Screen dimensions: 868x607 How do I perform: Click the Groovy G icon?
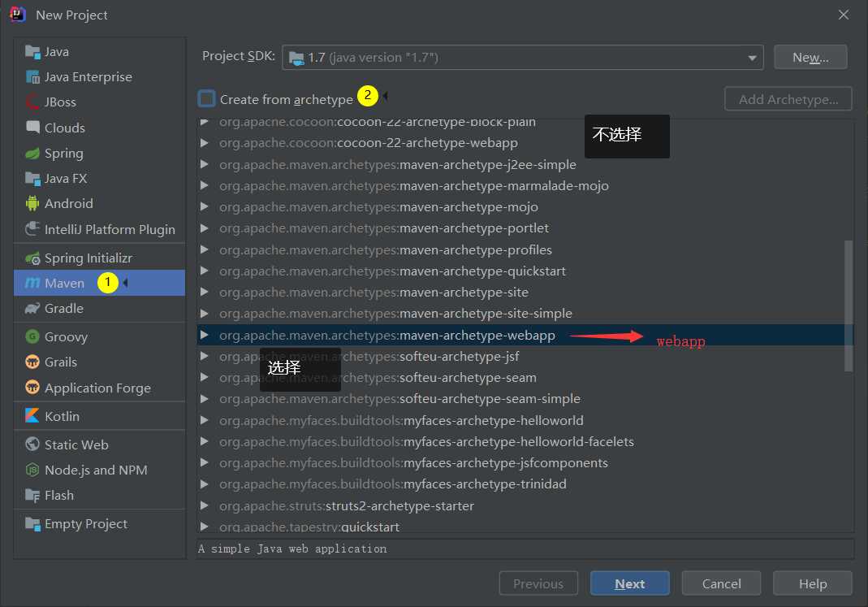(x=32, y=336)
